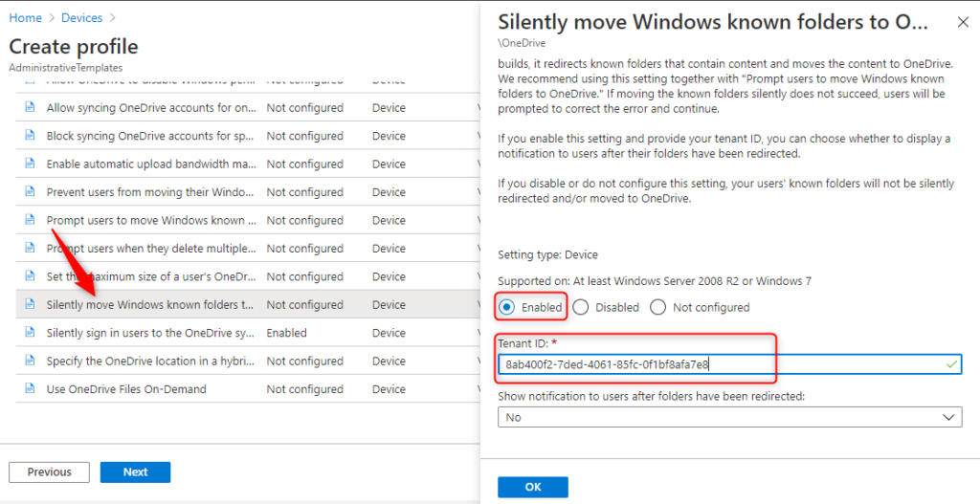This screenshot has width=980, height=504.
Task: Open 'Prevent users from moving their Windo...' setting
Action: point(151,191)
